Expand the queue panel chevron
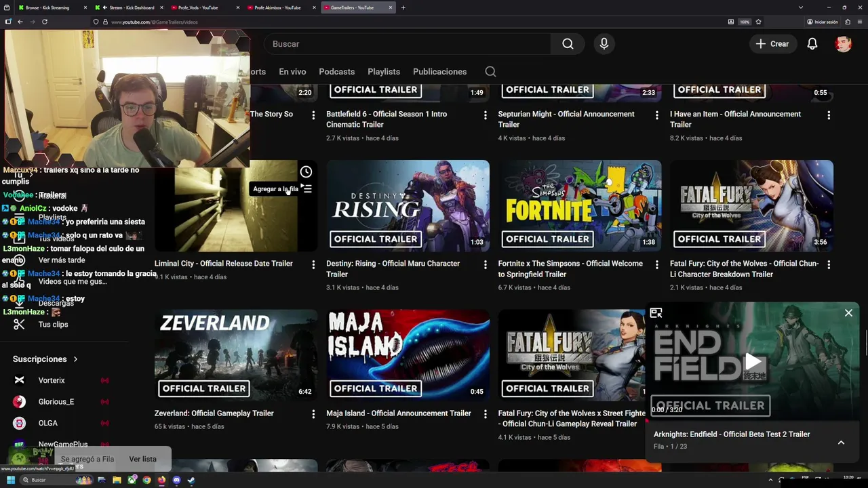868x488 pixels. pos(841,443)
